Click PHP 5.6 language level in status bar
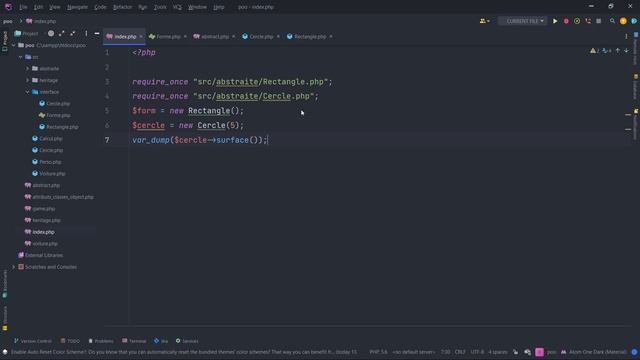 coord(378,352)
